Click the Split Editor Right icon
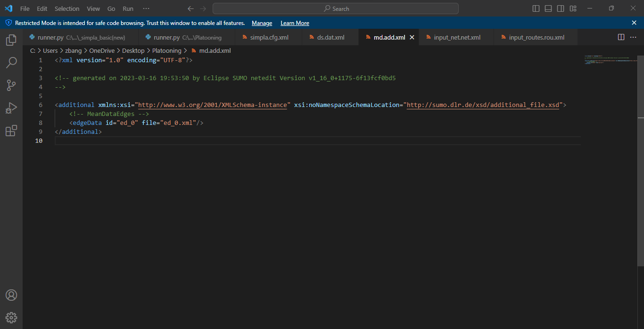This screenshot has height=329, width=644. point(621,37)
